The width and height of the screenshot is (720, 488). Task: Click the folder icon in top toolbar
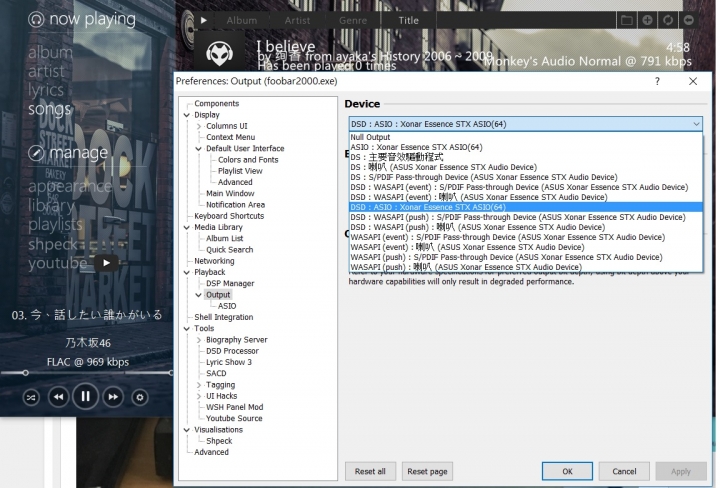point(627,20)
